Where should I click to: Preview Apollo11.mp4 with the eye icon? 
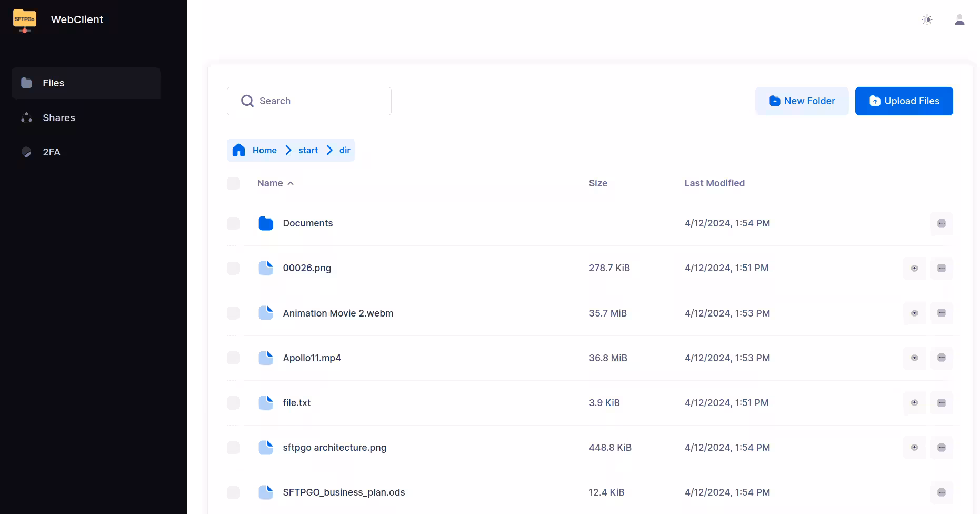pyautogui.click(x=914, y=358)
